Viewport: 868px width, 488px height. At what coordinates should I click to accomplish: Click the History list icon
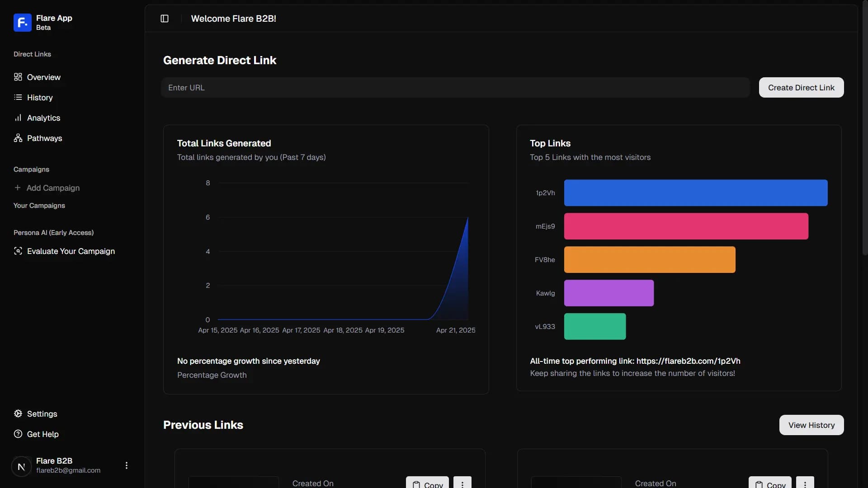click(18, 97)
